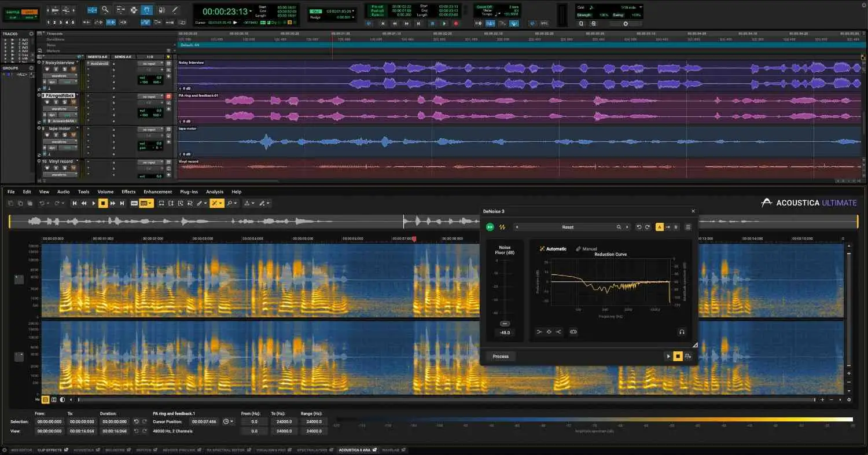Click redo arrow in DeNoise 3

647,227
